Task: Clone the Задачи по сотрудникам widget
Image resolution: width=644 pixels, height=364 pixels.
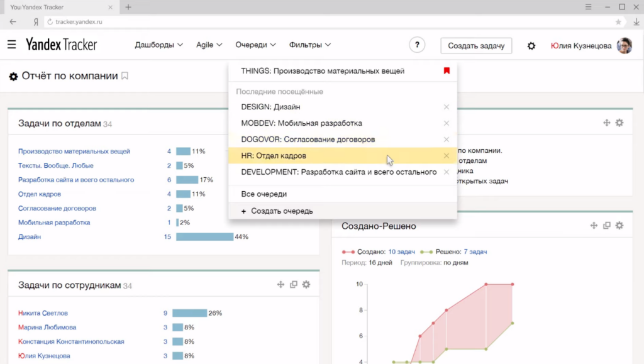Action: (x=294, y=285)
